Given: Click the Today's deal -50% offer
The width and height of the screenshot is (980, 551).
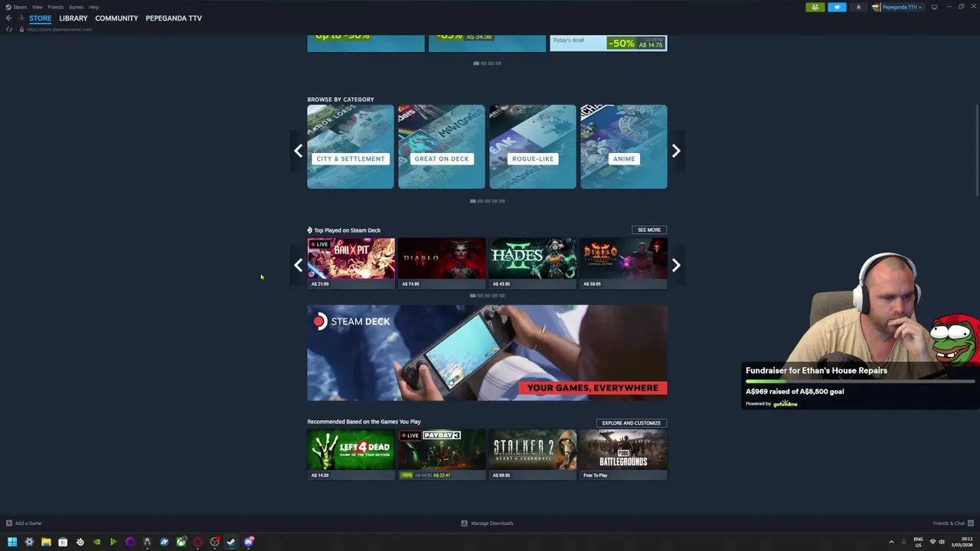Looking at the screenshot, I should coord(609,44).
